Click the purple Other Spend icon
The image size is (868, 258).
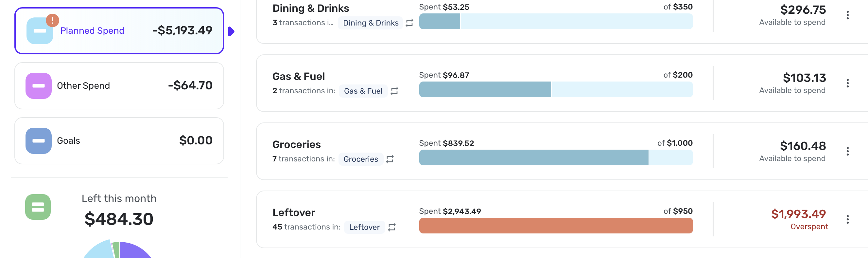click(x=38, y=86)
